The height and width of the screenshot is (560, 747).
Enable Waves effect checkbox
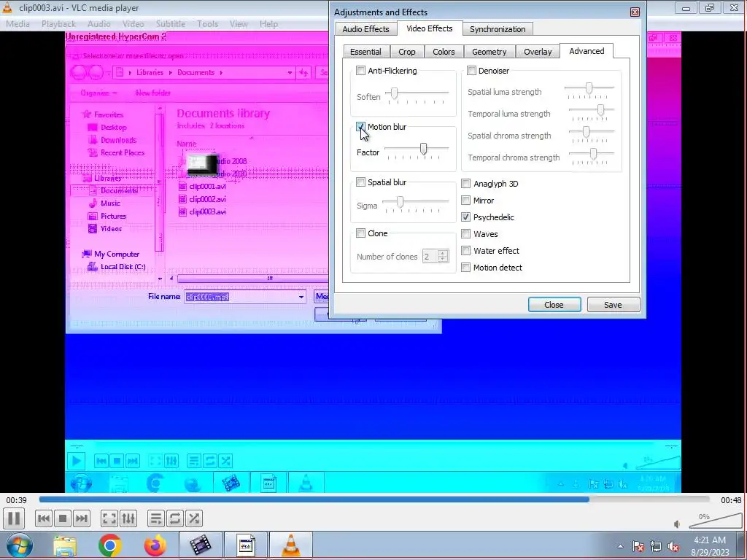466,234
